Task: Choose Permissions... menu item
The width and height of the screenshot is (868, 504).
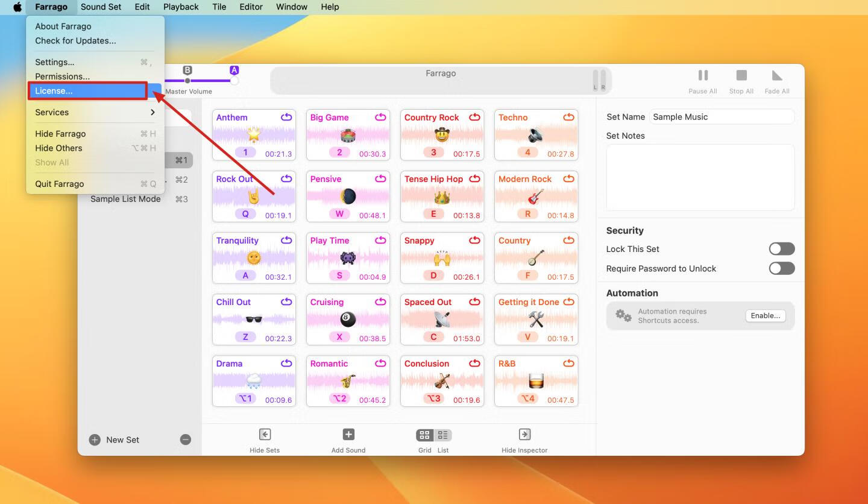Action: click(x=95, y=77)
